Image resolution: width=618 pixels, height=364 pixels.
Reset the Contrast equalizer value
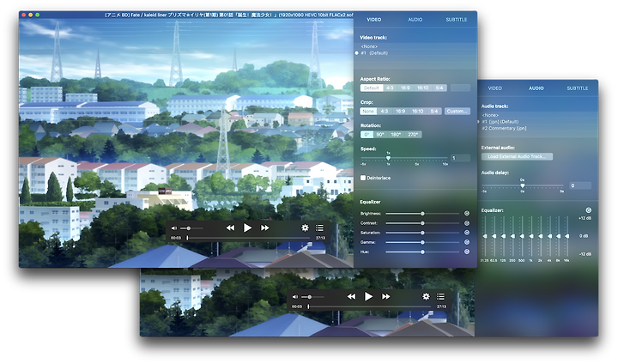467,223
